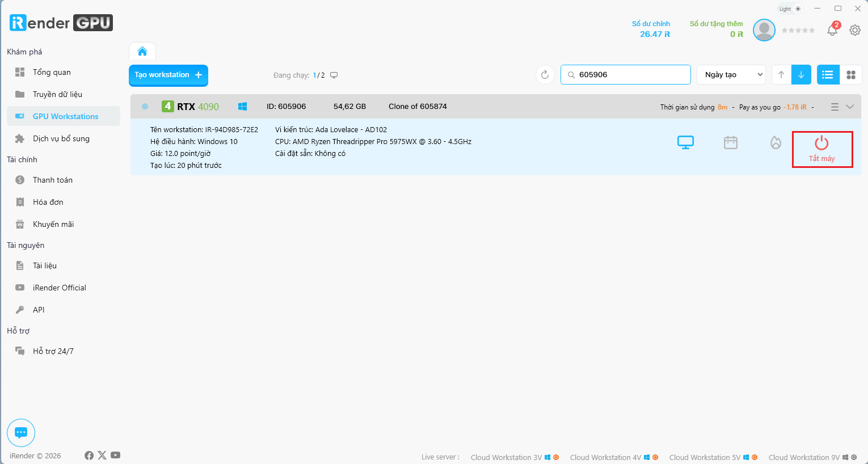This screenshot has height=464, width=868.
Task: Toggle the Light theme switch
Action: click(x=790, y=9)
